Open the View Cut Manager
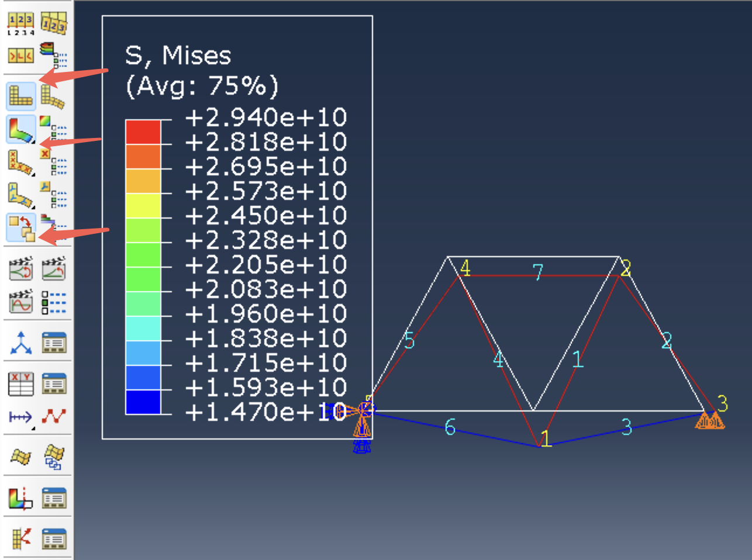 pyautogui.click(x=53, y=498)
